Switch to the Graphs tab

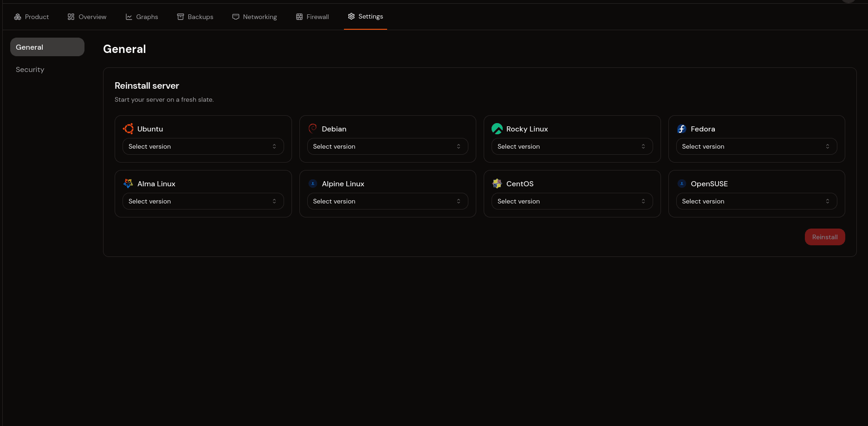click(x=142, y=17)
